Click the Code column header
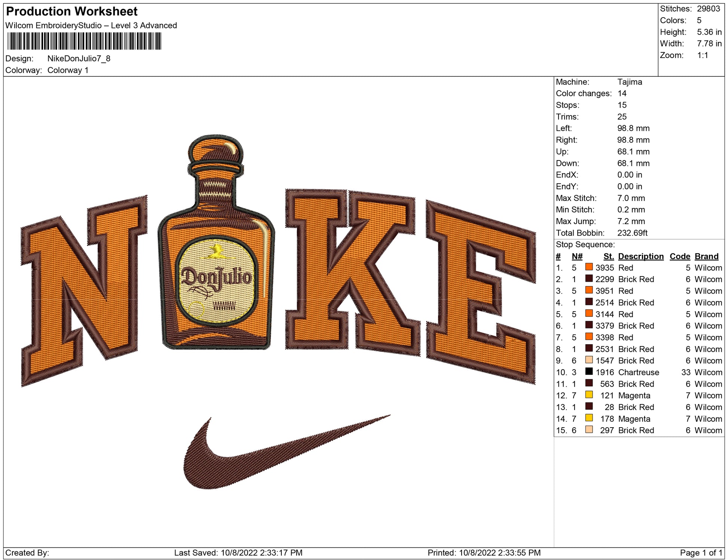 679,256
